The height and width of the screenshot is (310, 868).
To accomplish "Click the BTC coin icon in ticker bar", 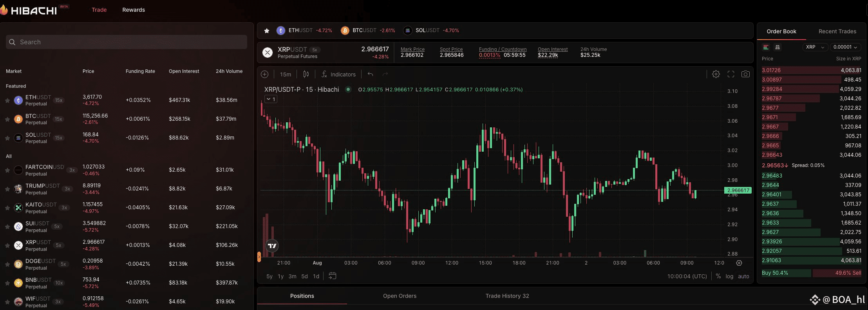I will coord(345,31).
